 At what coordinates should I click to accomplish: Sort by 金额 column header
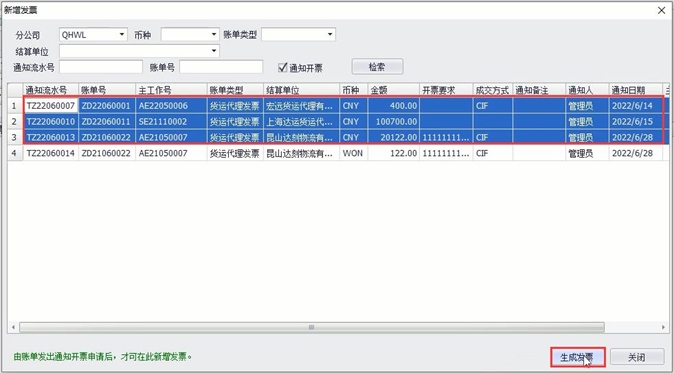click(x=393, y=90)
